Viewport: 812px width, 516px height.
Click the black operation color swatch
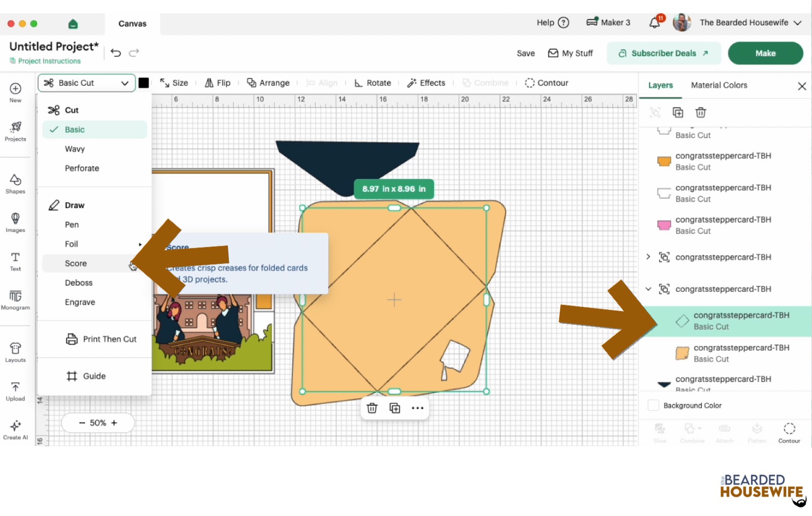coord(144,83)
